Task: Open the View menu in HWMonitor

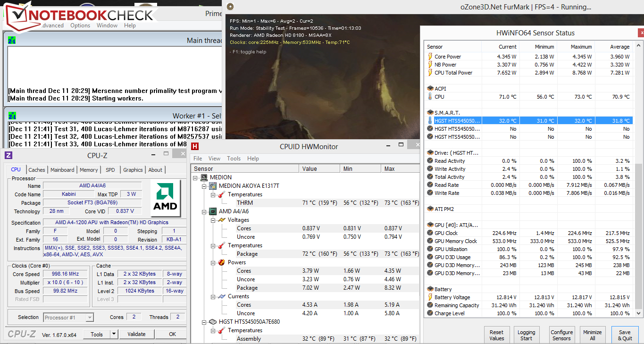Action: (215, 159)
